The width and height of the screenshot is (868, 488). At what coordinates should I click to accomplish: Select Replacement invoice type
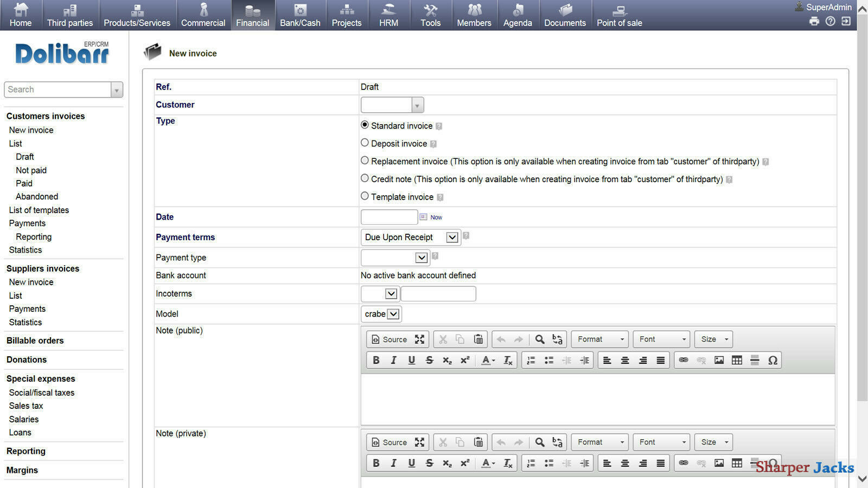coord(365,160)
